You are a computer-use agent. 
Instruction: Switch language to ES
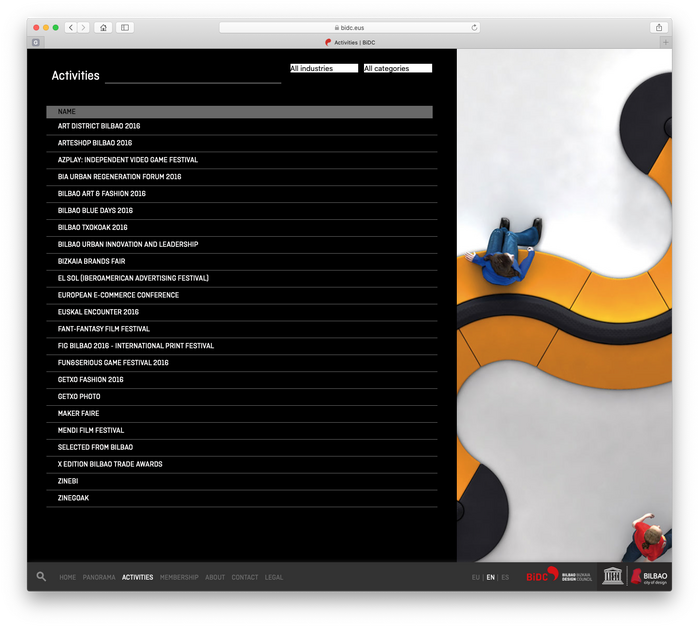pyautogui.click(x=505, y=577)
